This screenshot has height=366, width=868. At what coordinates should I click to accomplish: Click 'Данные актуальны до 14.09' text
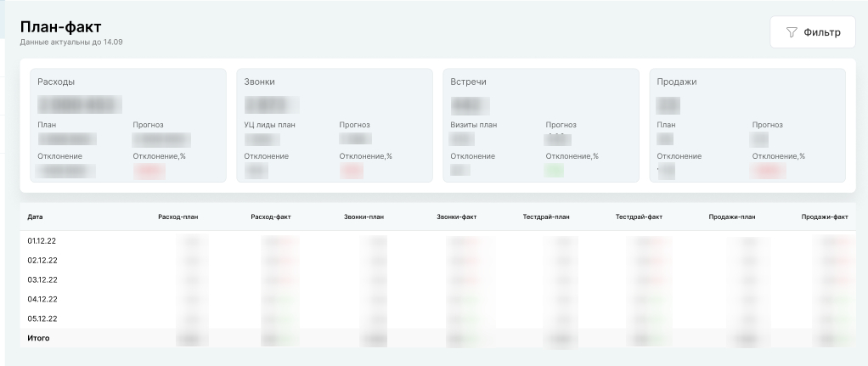coord(71,42)
